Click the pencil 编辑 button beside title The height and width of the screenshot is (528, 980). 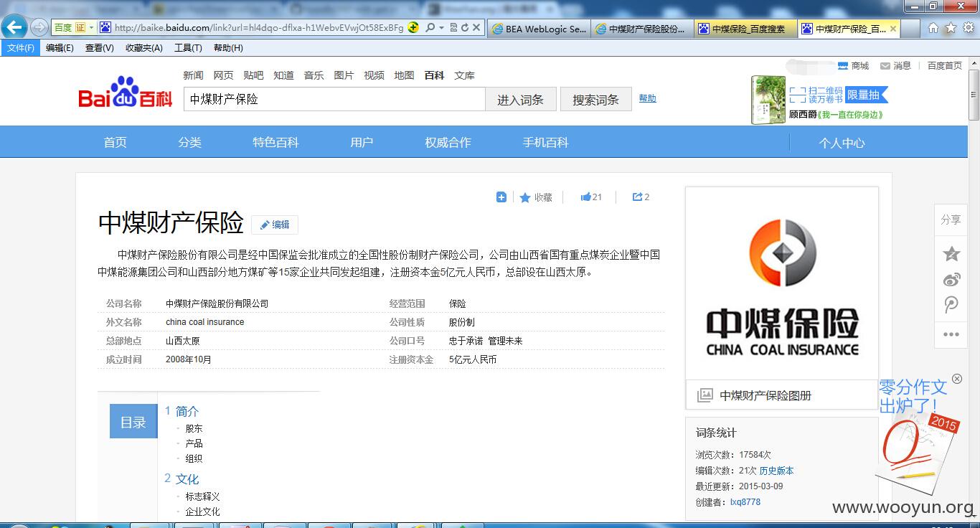(275, 225)
